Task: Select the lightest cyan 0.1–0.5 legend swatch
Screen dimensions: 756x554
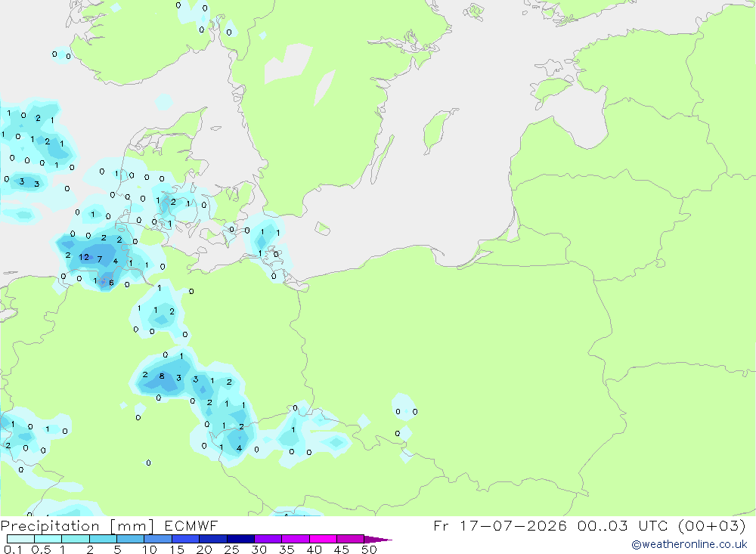Action: point(20,539)
